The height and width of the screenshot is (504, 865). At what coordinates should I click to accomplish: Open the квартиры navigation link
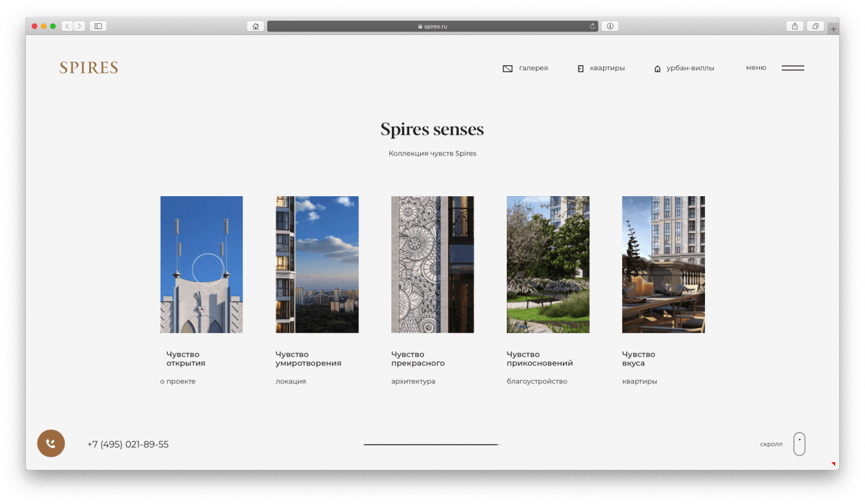pos(607,68)
